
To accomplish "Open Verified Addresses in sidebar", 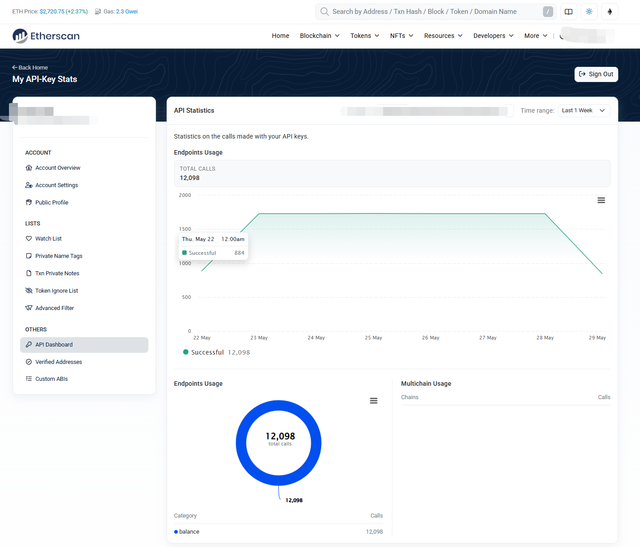I will (84, 362).
